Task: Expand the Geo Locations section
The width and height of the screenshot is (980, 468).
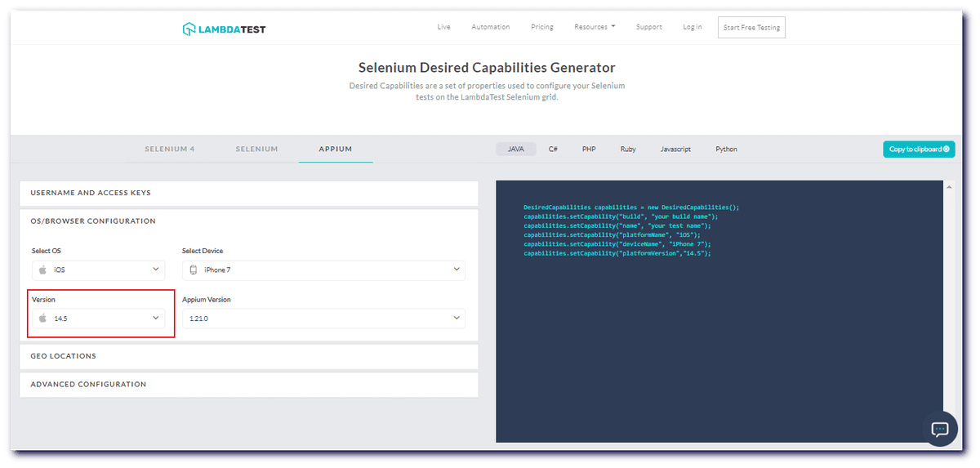Action: 248,356
